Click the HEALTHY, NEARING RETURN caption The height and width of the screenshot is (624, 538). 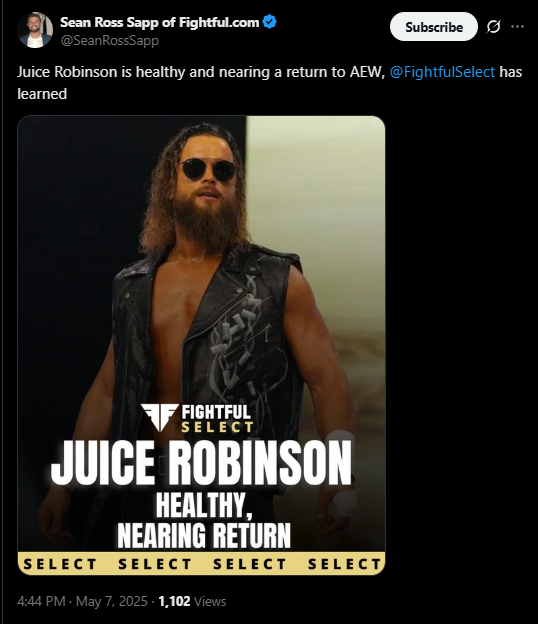(x=204, y=521)
